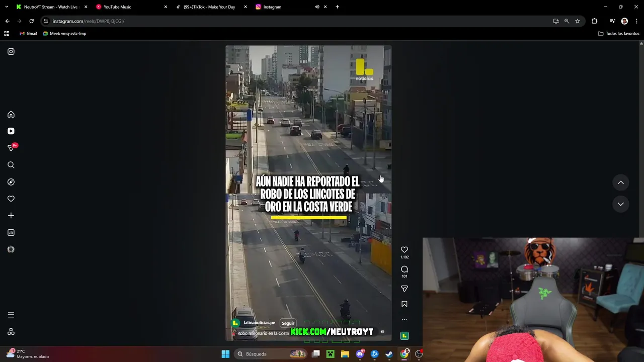644x362 pixels.
Task: Open reel three-dots more options
Action: (x=405, y=320)
